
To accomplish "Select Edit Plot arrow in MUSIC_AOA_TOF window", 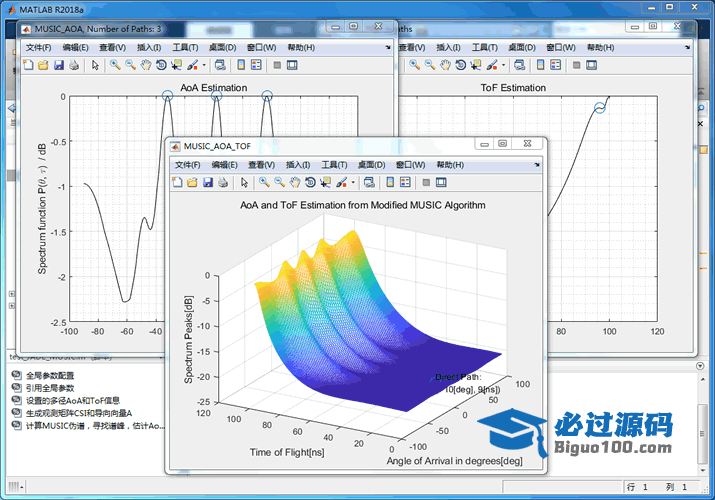I will [244, 183].
